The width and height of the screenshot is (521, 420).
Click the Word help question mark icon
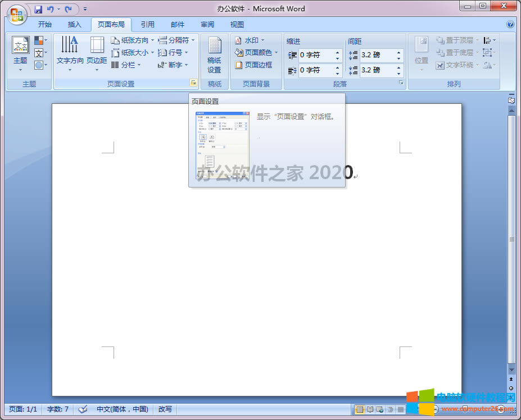(x=510, y=25)
